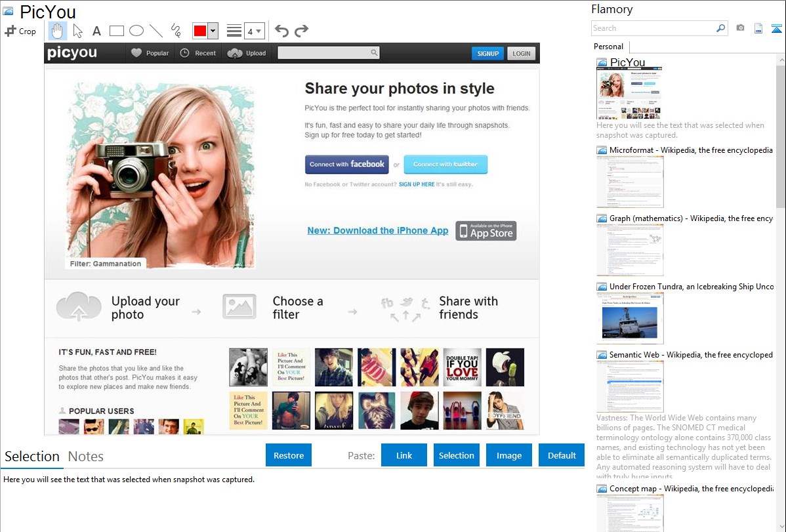This screenshot has height=532, width=786.
Task: Click the line thickness icon
Action: (234, 31)
